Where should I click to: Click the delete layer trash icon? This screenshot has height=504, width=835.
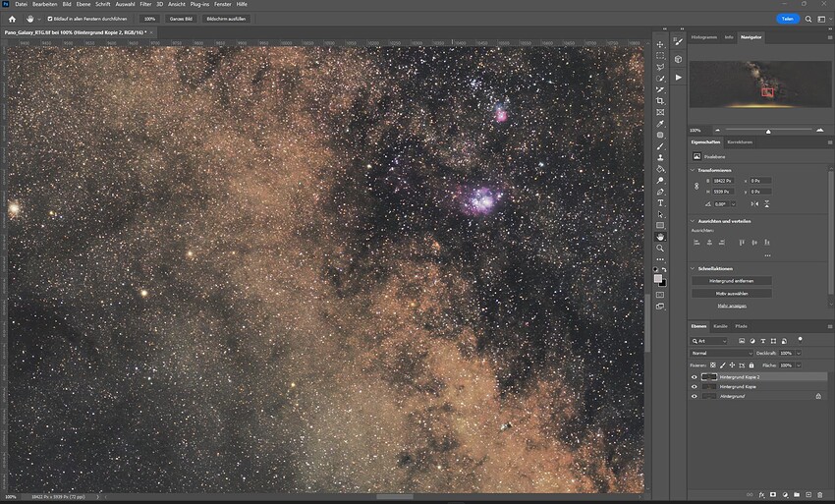820,494
